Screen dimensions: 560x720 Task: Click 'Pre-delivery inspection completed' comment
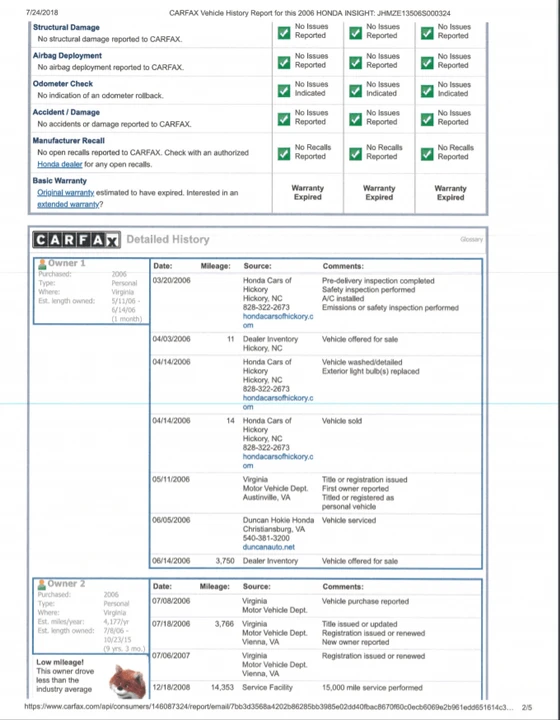[x=378, y=281]
